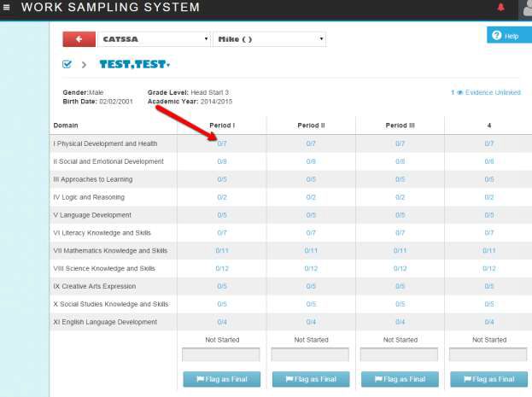This screenshot has width=532, height=397.
Task: Click the Period I status bar field
Action: click(x=221, y=354)
